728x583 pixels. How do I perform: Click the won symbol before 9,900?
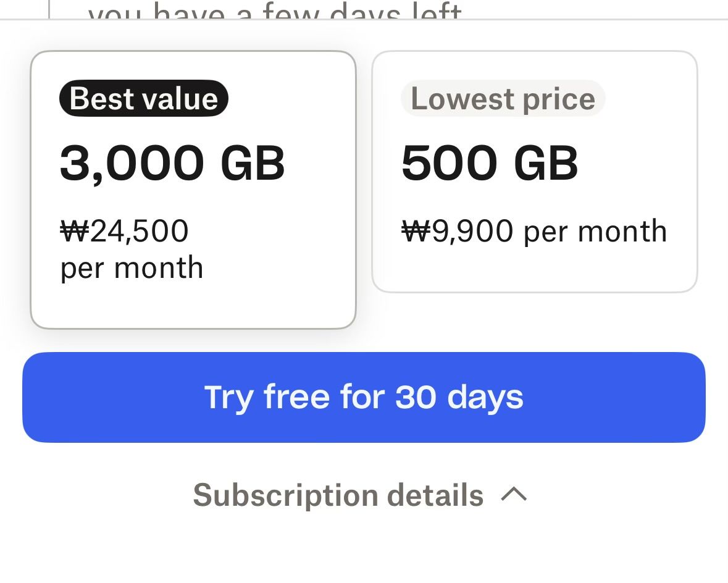pos(416,232)
